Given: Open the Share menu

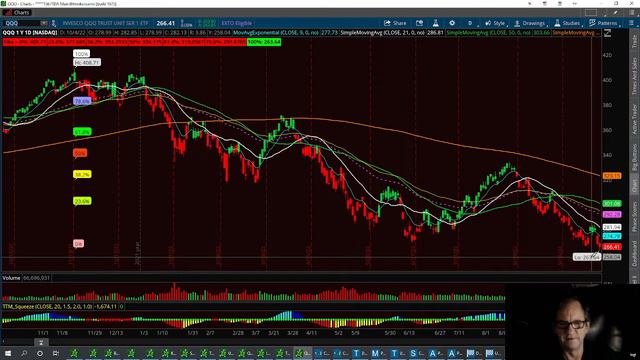Looking at the screenshot, I should (395, 23).
